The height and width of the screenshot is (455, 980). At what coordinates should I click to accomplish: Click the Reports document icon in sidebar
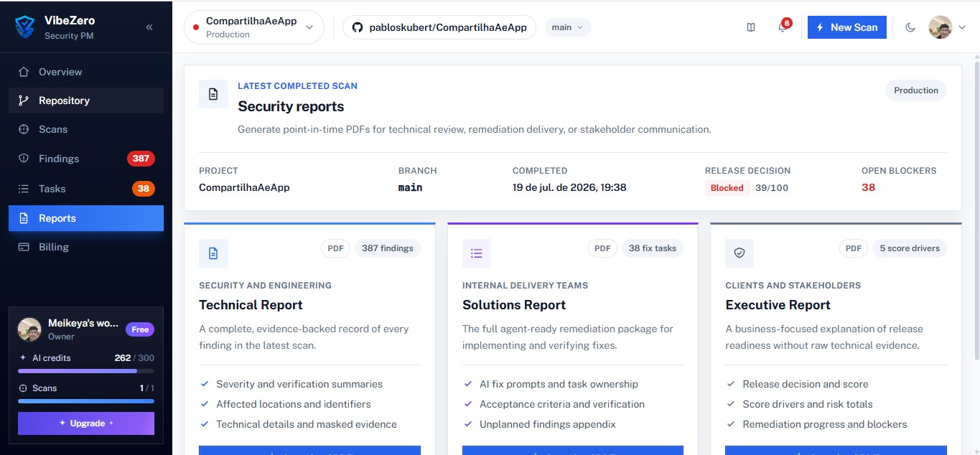tap(24, 218)
